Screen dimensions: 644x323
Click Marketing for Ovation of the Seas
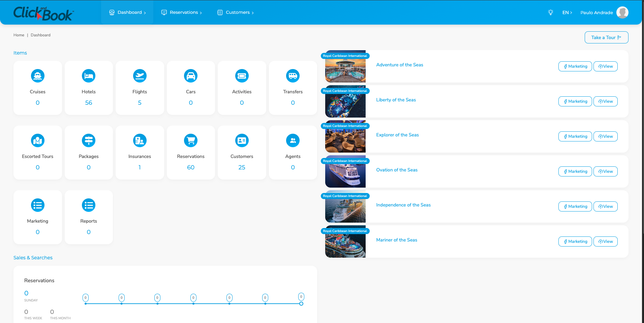(575, 171)
